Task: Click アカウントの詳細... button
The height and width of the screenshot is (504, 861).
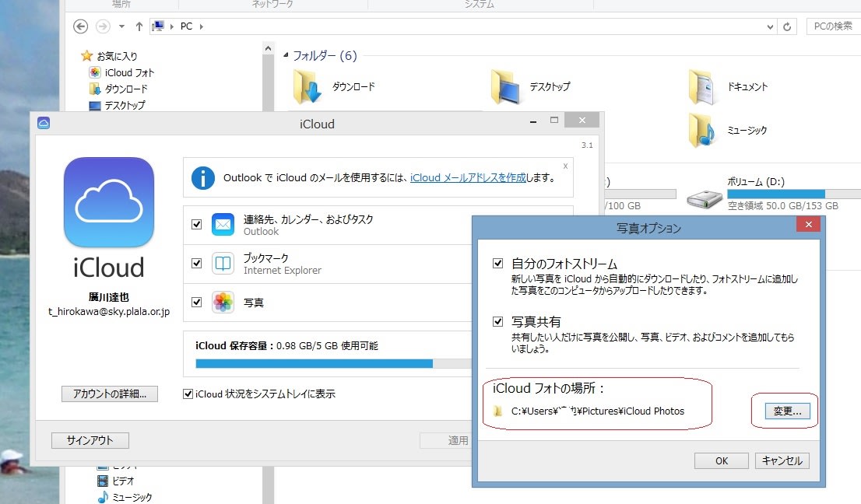Action: tap(110, 394)
